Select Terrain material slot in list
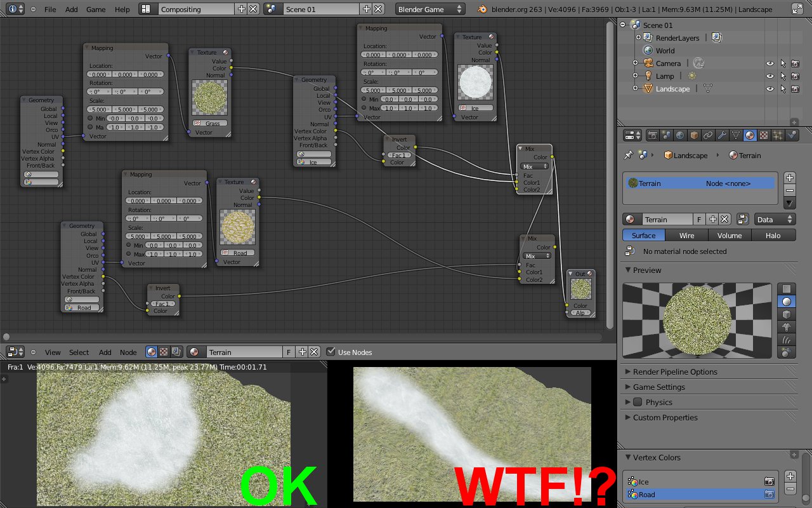The height and width of the screenshot is (508, 812). pos(701,184)
